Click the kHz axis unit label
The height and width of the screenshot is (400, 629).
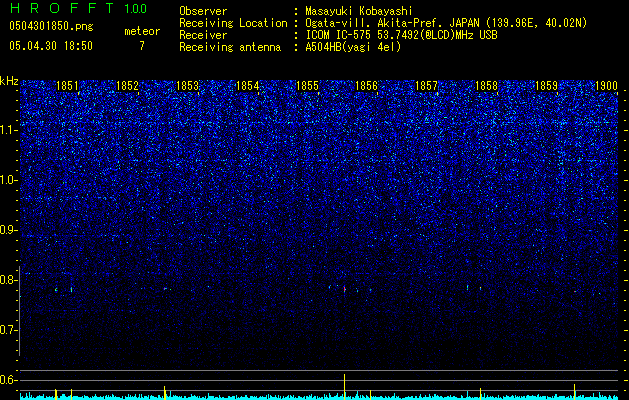click(x=9, y=81)
